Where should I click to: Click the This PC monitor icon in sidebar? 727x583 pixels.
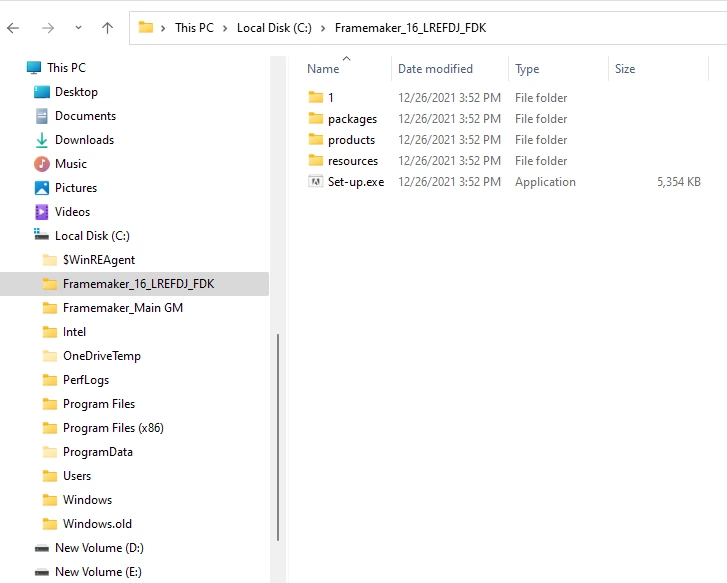click(34, 68)
